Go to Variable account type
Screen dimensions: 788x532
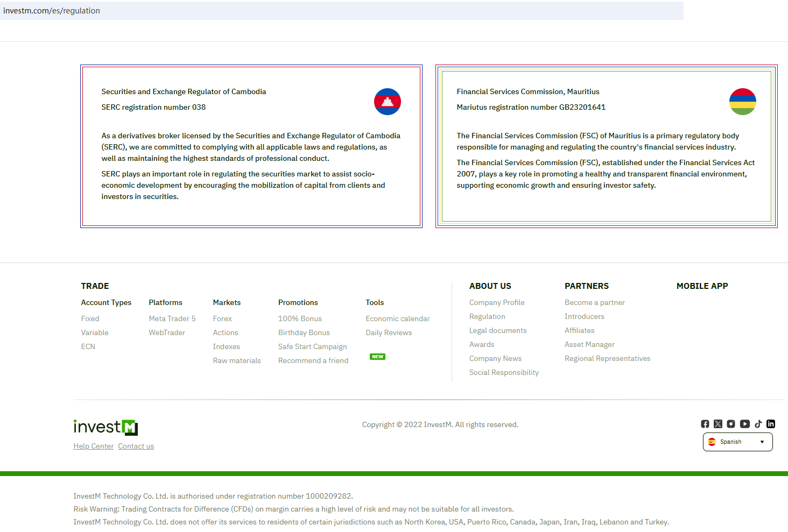click(95, 332)
